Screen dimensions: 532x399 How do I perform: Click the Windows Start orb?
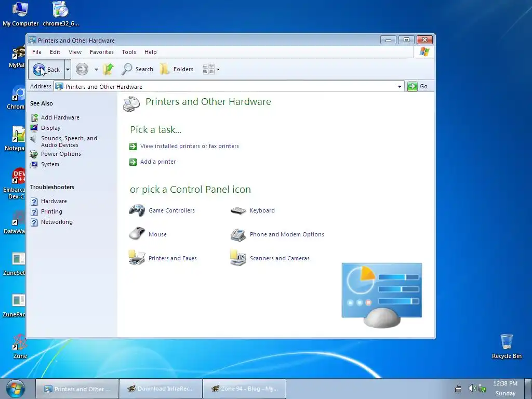coord(16,389)
